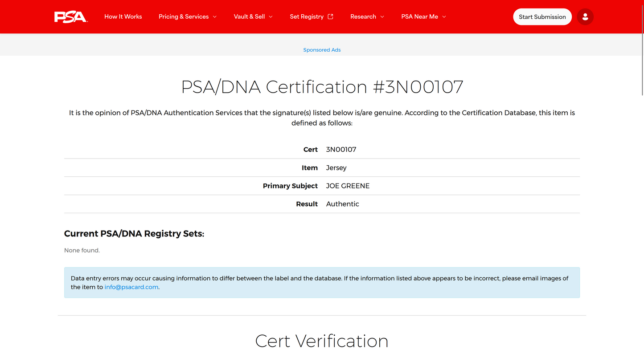The width and height of the screenshot is (644, 362).
Task: Follow the Sponsored Ads link
Action: pyautogui.click(x=322, y=50)
